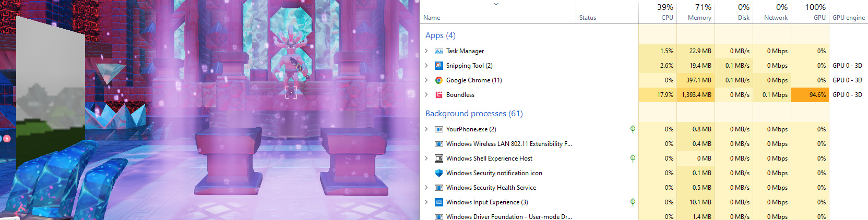Sort processes by CPU column
Screen dimensions: 868x220
click(658, 13)
